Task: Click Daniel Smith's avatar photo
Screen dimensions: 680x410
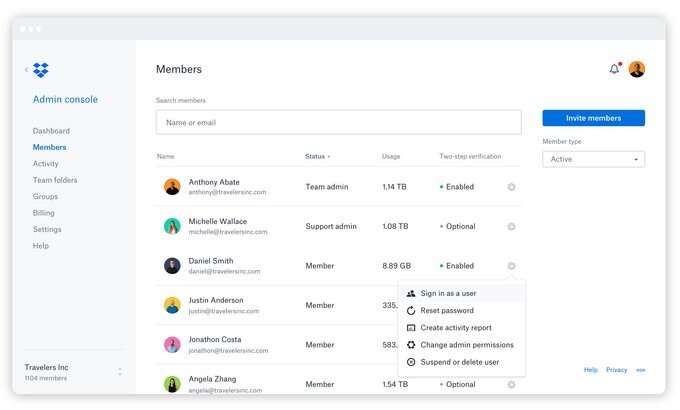Action: coord(172,266)
